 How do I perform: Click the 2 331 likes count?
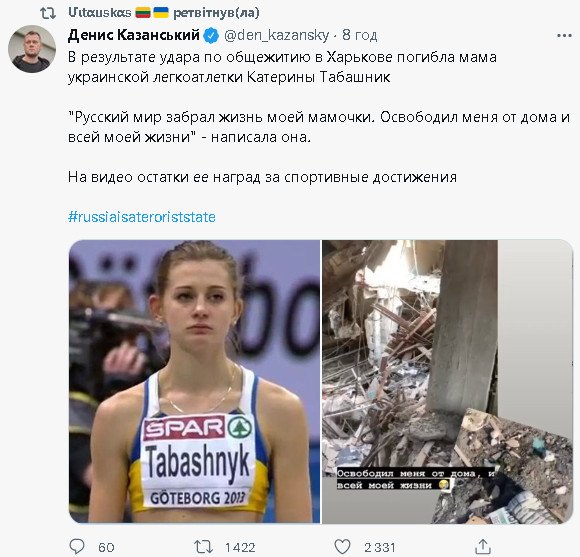[x=380, y=547]
